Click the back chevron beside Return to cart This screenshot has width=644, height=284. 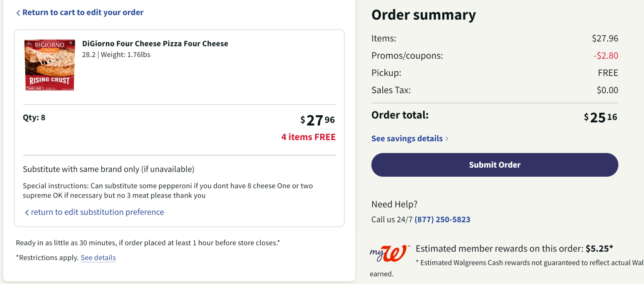(18, 12)
